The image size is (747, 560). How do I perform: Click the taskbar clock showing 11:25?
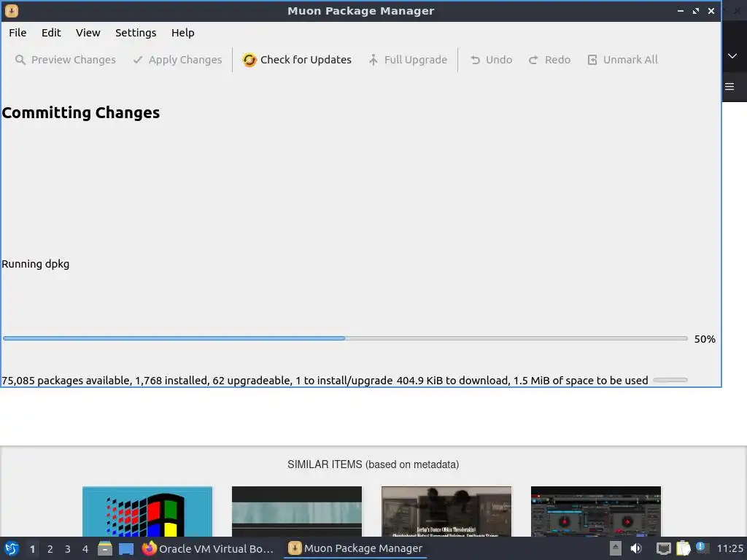click(729, 548)
